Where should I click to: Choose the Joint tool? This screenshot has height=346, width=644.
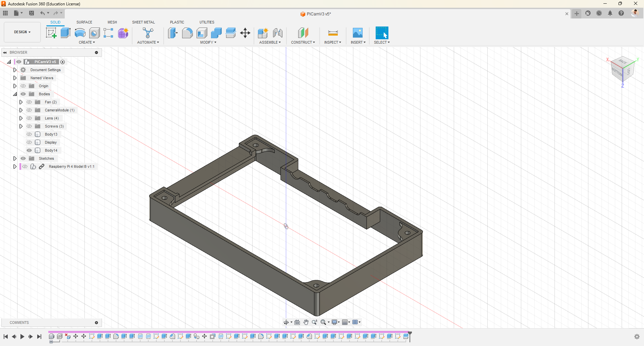tap(278, 33)
